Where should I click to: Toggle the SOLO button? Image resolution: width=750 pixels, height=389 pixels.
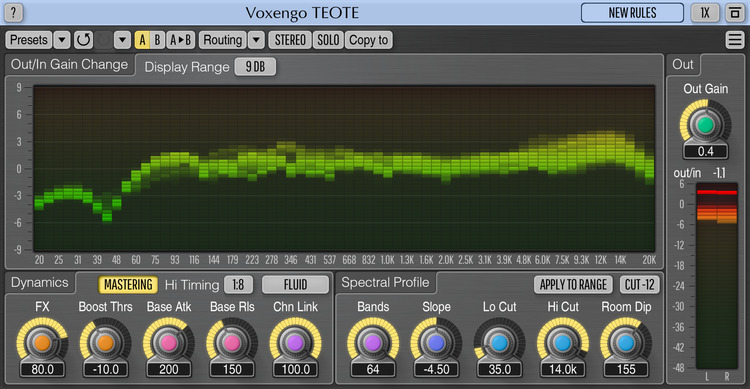coord(328,40)
